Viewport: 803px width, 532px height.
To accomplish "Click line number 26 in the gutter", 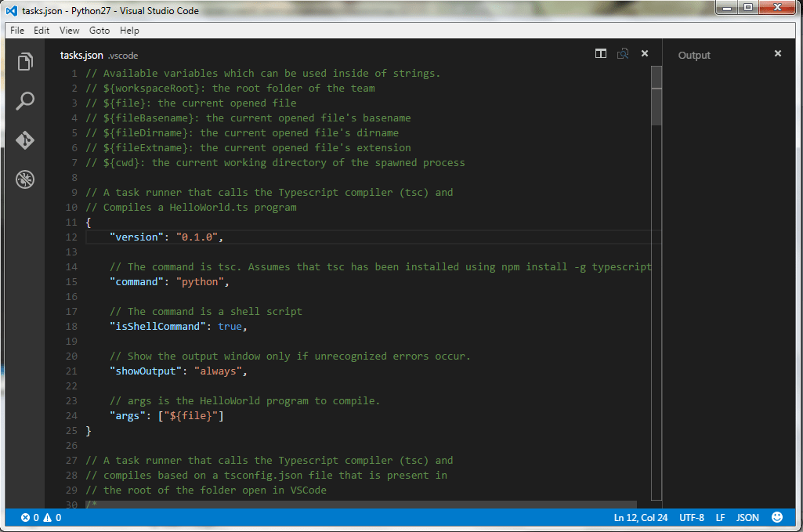I will [71, 446].
